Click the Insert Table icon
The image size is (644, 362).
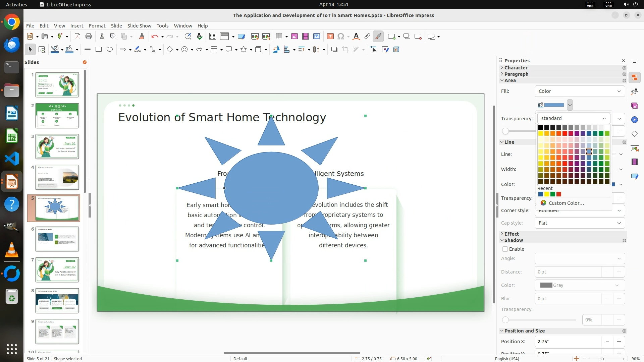[x=279, y=37]
